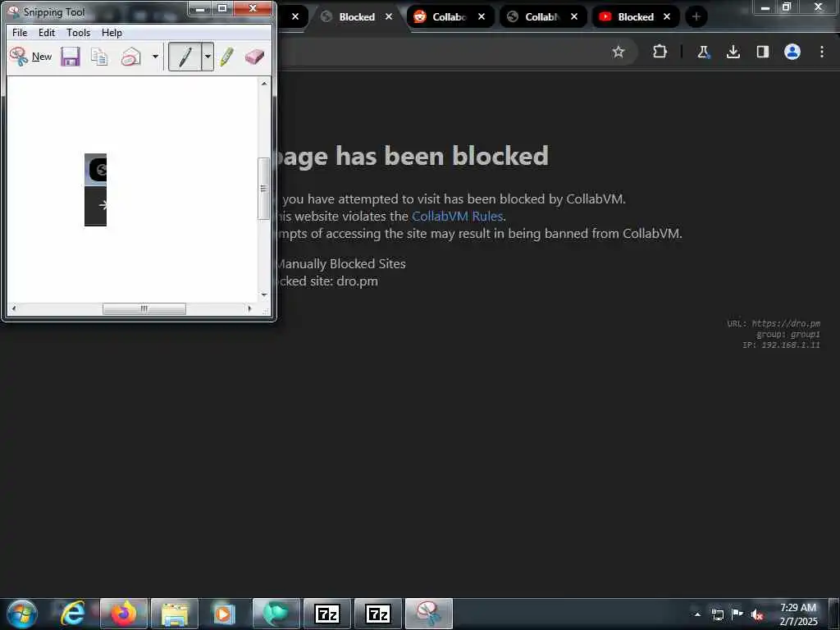Click network status tray icon
This screenshot has height=630, width=840.
pos(717,614)
